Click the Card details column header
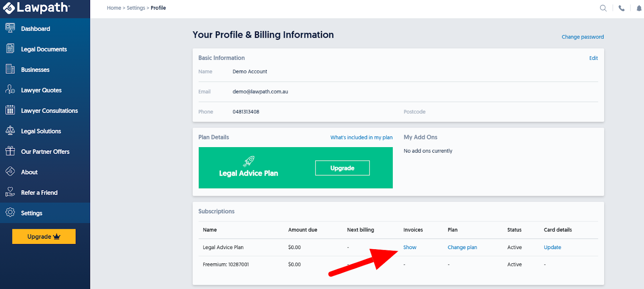Viewport: 644px width, 289px height. tap(557, 230)
